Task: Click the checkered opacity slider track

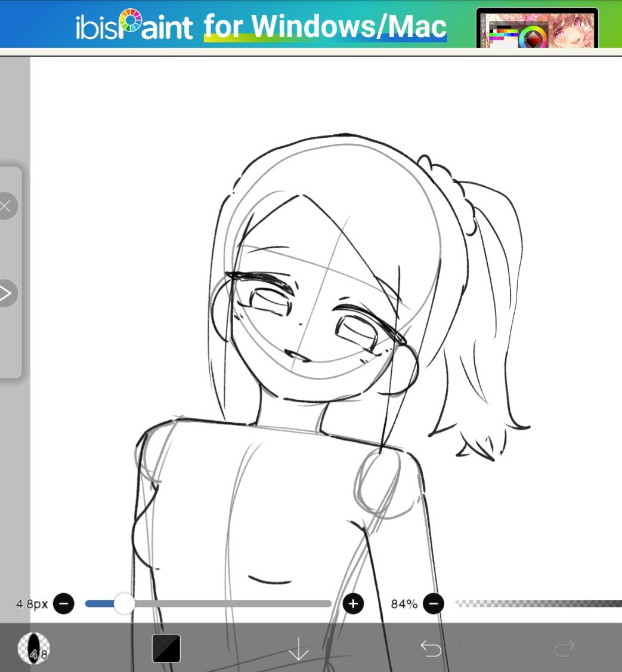Action: 538,604
